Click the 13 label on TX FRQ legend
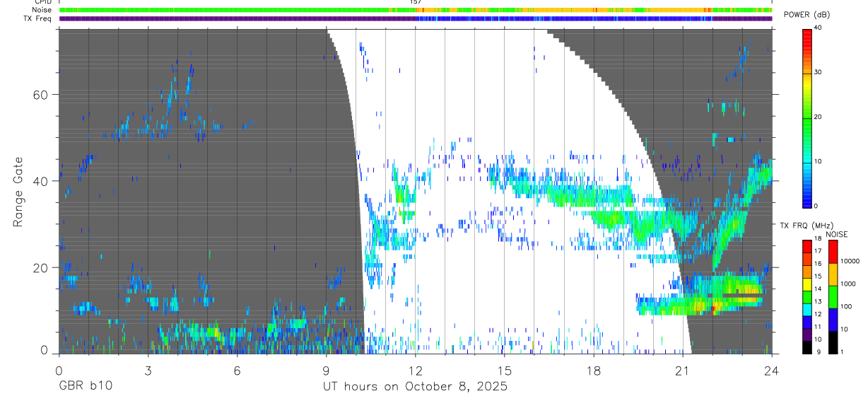868x401 pixels. [x=817, y=301]
